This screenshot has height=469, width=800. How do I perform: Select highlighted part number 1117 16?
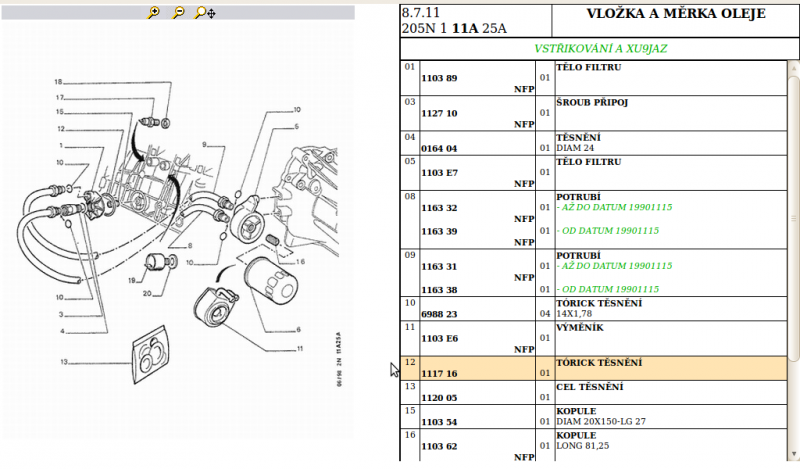coord(439,373)
